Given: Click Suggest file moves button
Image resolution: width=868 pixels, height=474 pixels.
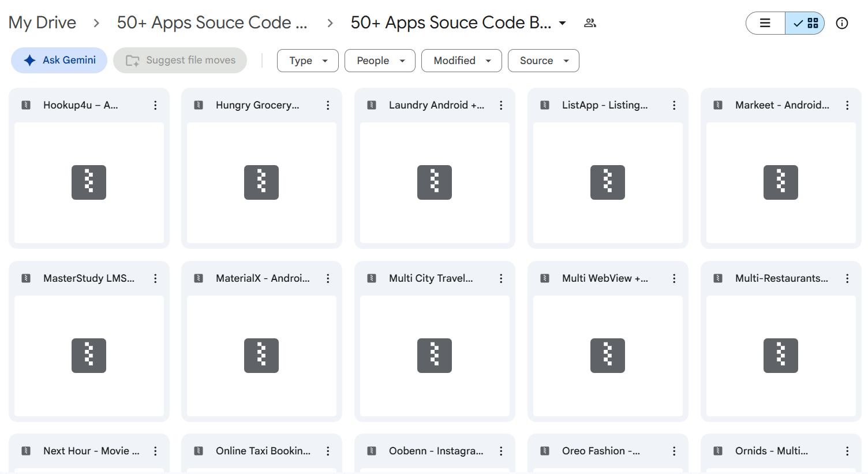Looking at the screenshot, I should [180, 60].
